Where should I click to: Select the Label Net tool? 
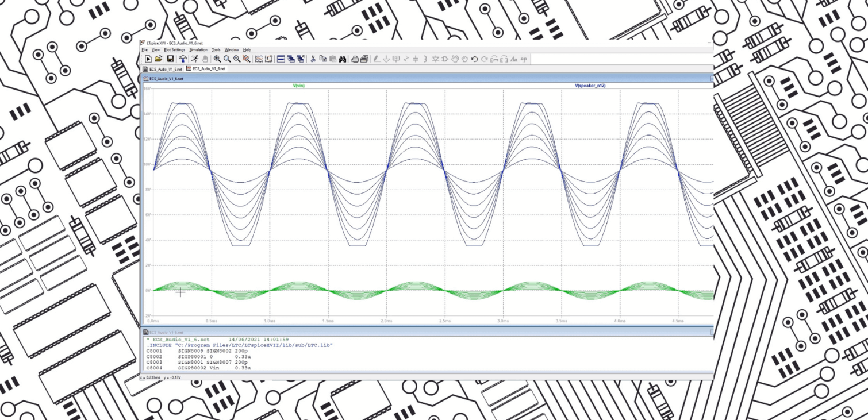click(396, 59)
